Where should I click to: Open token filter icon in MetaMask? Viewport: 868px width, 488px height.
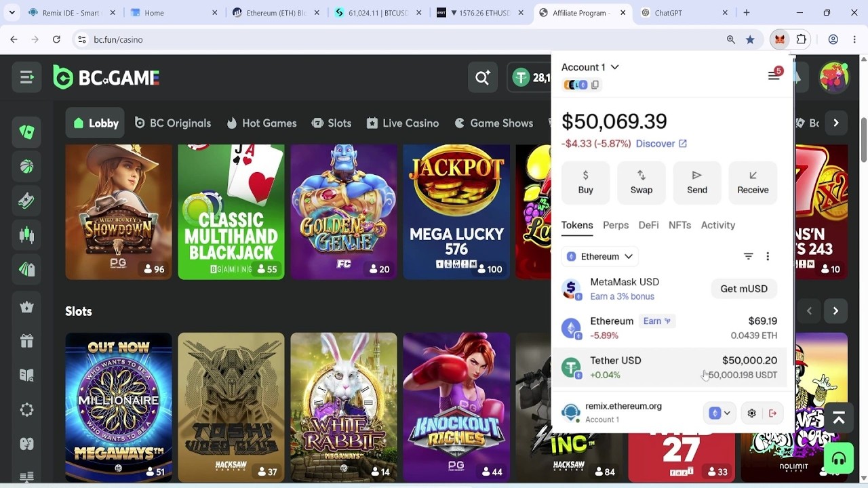tap(748, 256)
